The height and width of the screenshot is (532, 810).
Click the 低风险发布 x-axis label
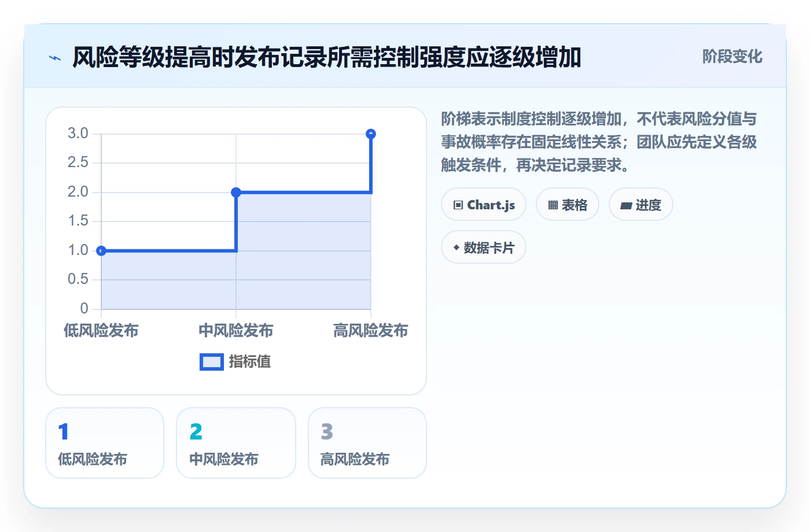coord(101,331)
